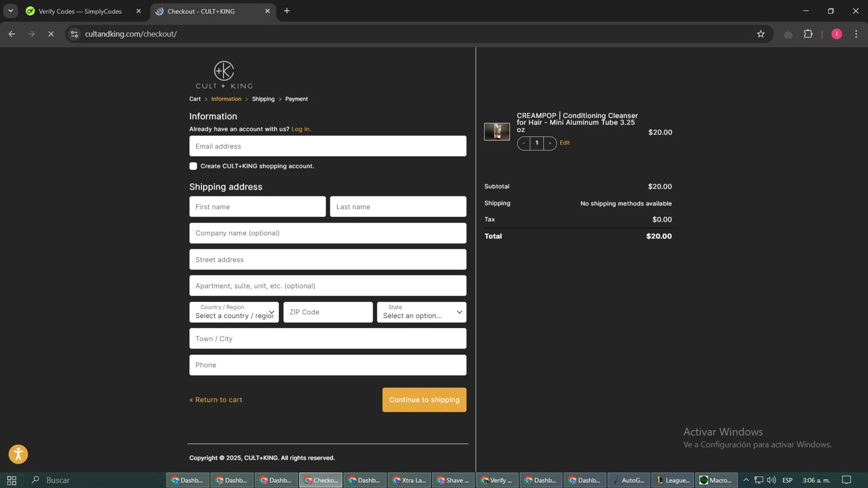Open tab search dropdown arrow
Screen dimensions: 868x488
10,11
